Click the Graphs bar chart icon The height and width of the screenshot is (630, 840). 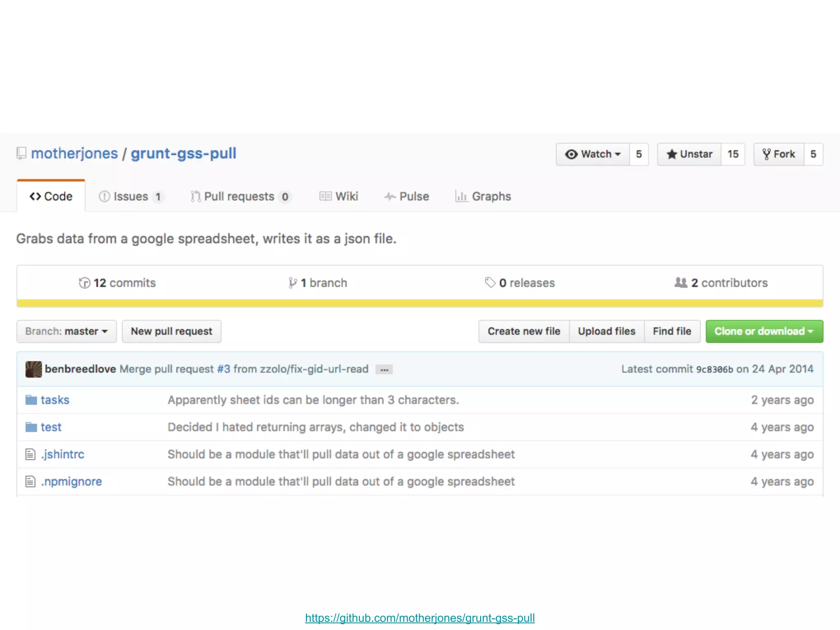461,196
